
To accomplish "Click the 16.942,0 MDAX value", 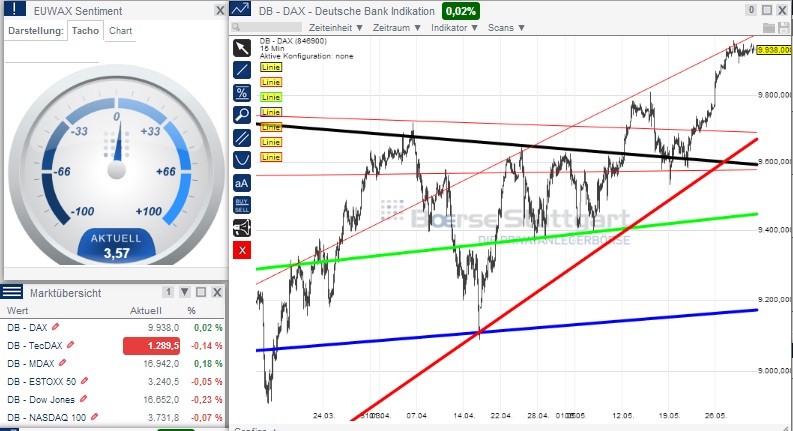I will click(x=161, y=364).
